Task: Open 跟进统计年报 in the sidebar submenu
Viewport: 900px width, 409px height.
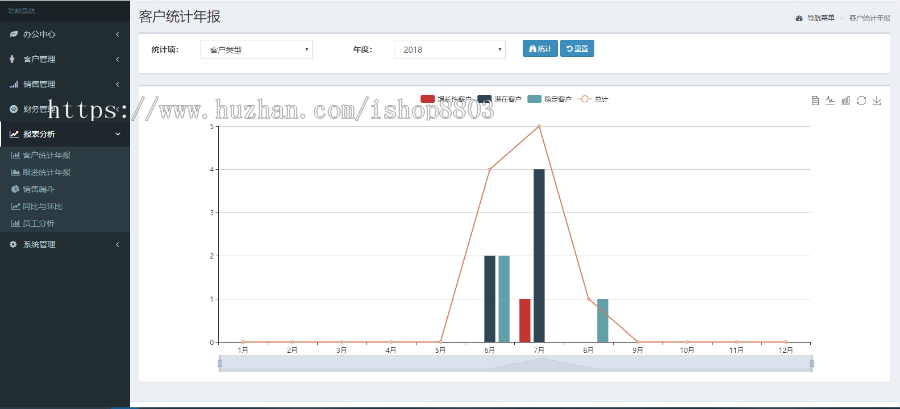Action: (46, 172)
